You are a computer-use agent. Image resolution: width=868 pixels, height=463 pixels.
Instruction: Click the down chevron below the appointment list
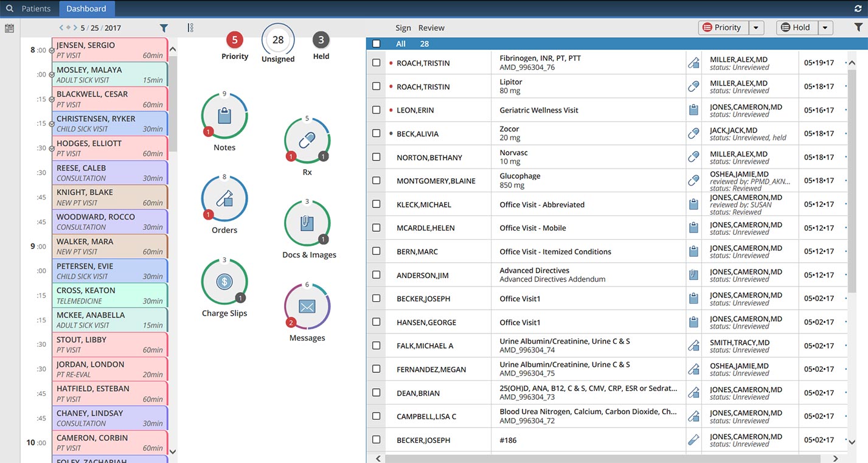[x=172, y=452]
